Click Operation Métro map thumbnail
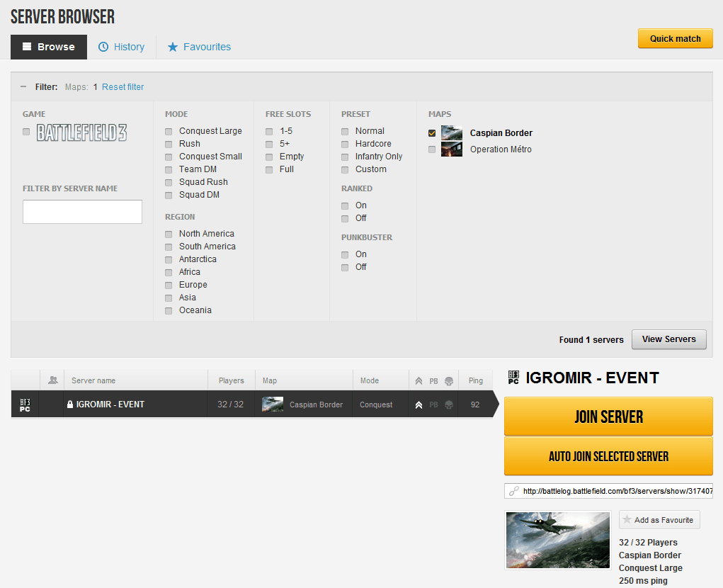 coord(452,149)
